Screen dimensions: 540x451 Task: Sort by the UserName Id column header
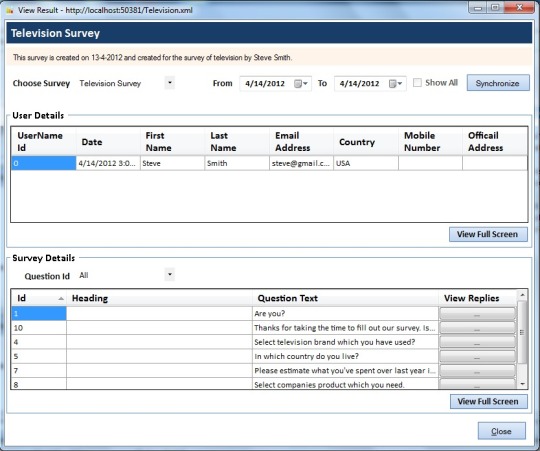click(x=43, y=141)
